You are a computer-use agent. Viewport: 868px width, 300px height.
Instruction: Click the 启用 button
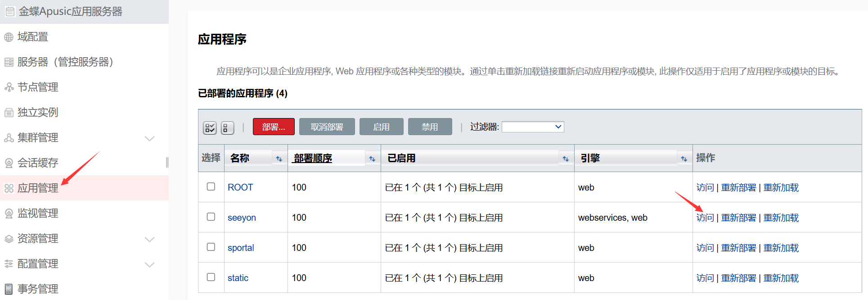(382, 127)
